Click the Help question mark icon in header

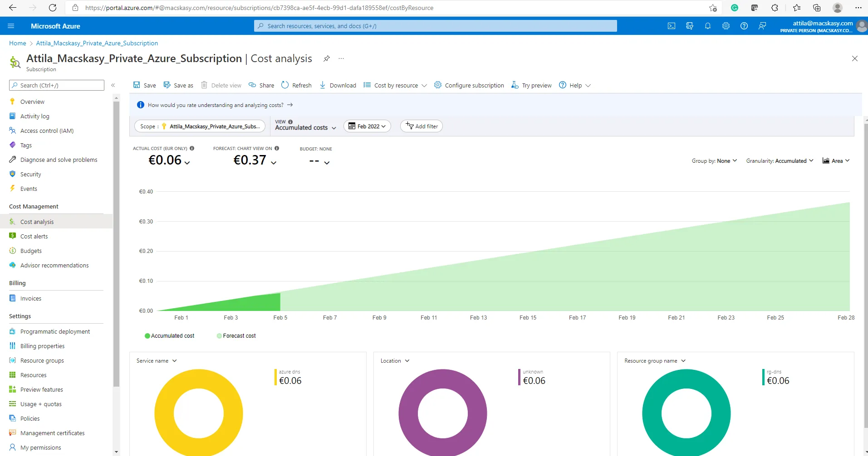tap(744, 26)
